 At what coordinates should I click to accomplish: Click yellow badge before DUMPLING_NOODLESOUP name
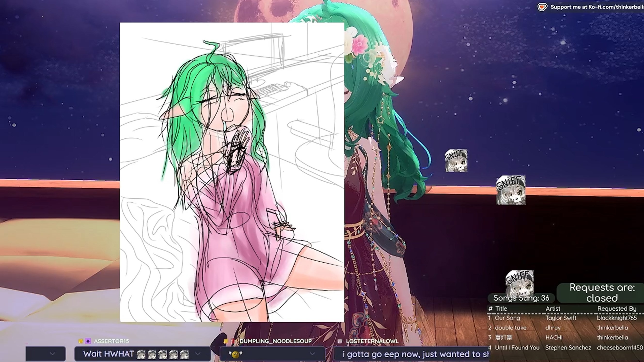click(226, 341)
